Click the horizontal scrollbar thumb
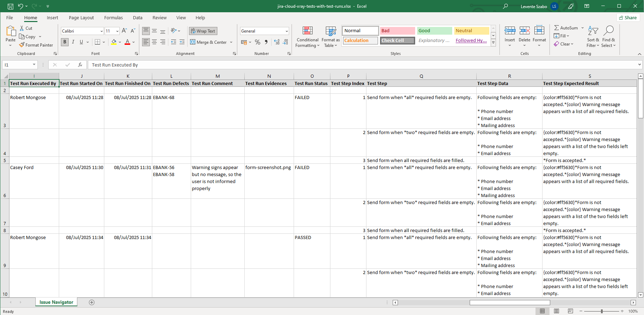This screenshot has width=644, height=315. [x=510, y=302]
